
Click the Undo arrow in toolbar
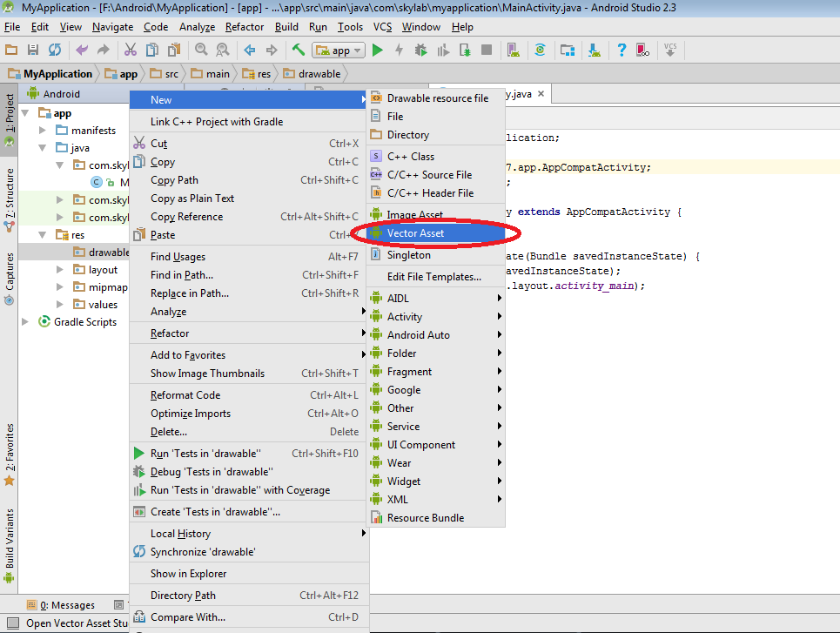click(x=82, y=51)
